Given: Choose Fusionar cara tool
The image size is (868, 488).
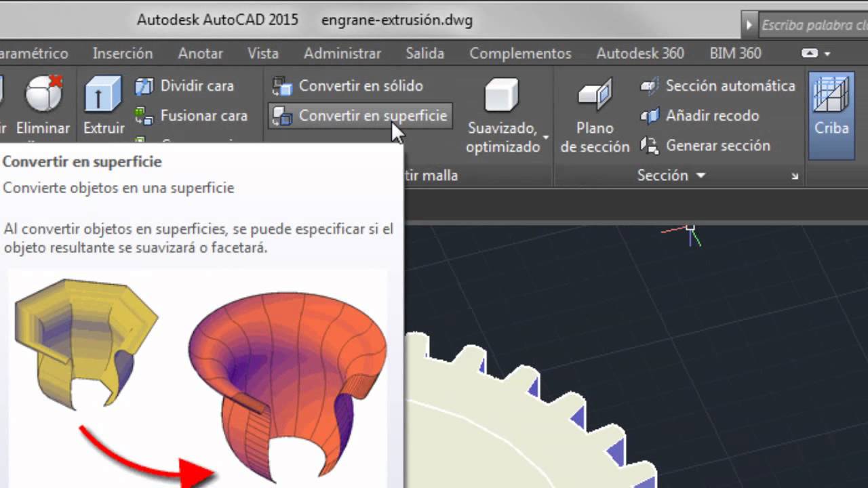Looking at the screenshot, I should (191, 116).
